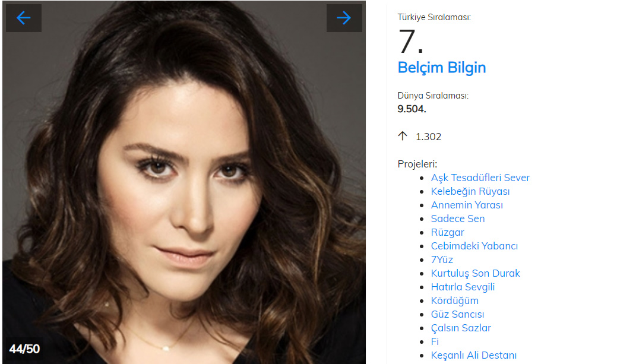Screen dimensions: 636x364
Task: Click the upward ranking change arrow
Action: pyautogui.click(x=403, y=137)
